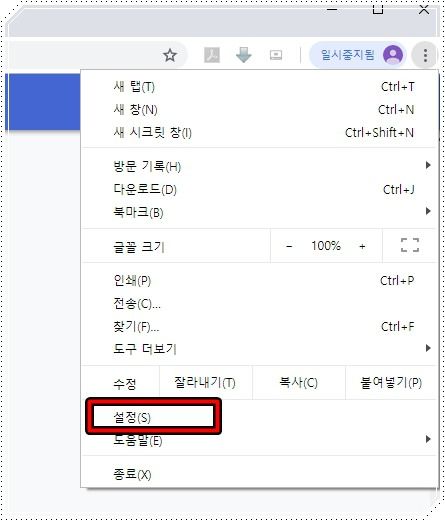Screen dimensions: 445x521
Task: Click the screen cast extension icon
Action: click(276, 55)
